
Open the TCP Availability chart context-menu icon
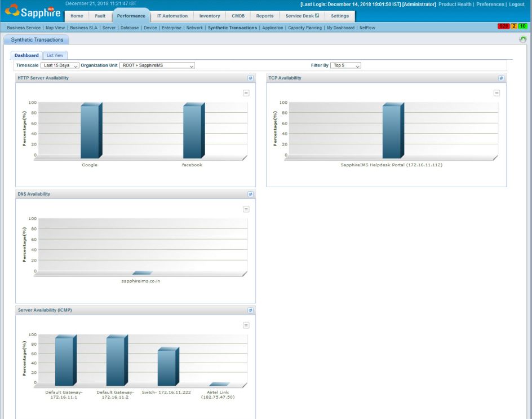[x=496, y=93]
